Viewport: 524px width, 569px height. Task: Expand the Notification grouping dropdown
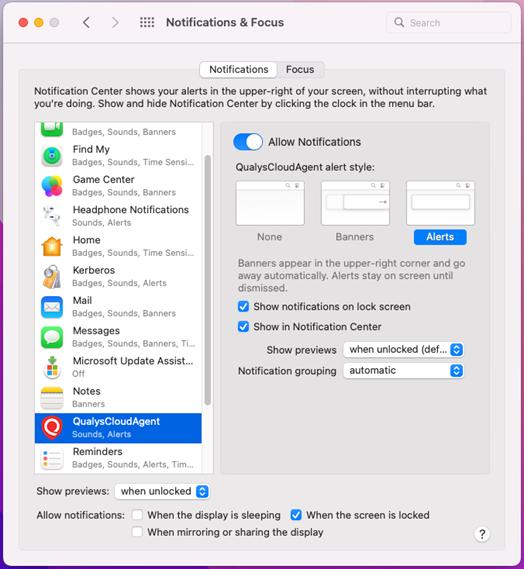coord(404,371)
